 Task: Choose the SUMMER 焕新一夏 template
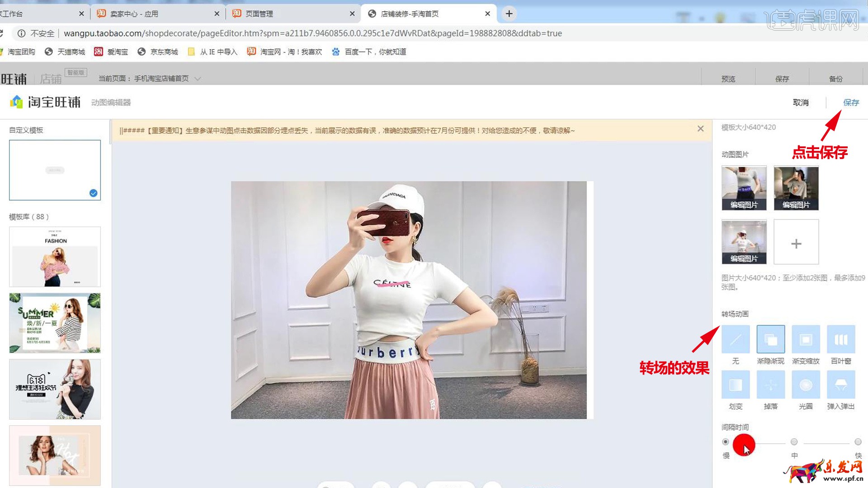tap(55, 323)
